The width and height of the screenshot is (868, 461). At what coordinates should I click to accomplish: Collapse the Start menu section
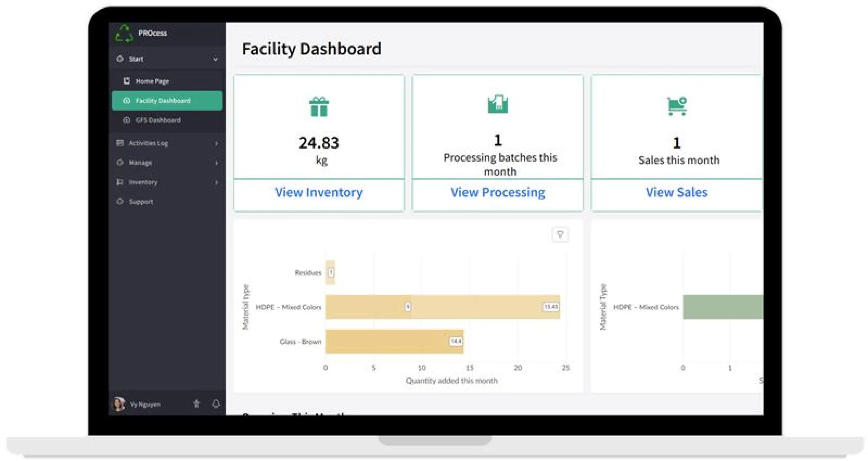tap(215, 59)
